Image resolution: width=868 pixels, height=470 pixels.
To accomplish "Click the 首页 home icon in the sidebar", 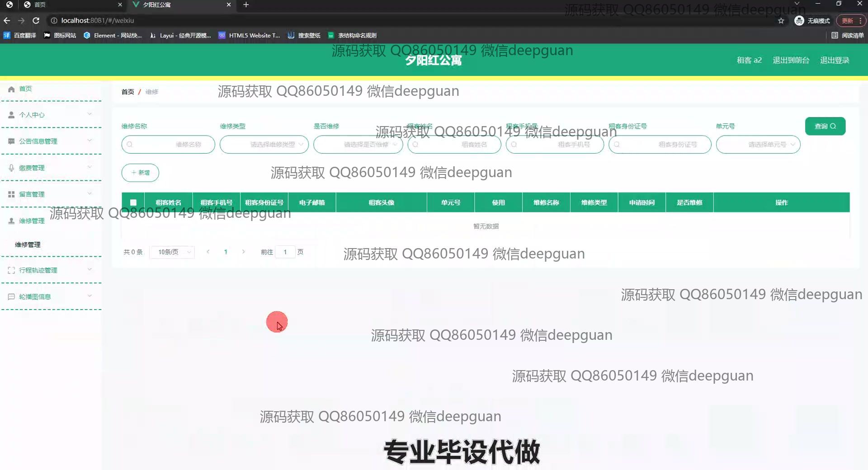I will click(11, 89).
